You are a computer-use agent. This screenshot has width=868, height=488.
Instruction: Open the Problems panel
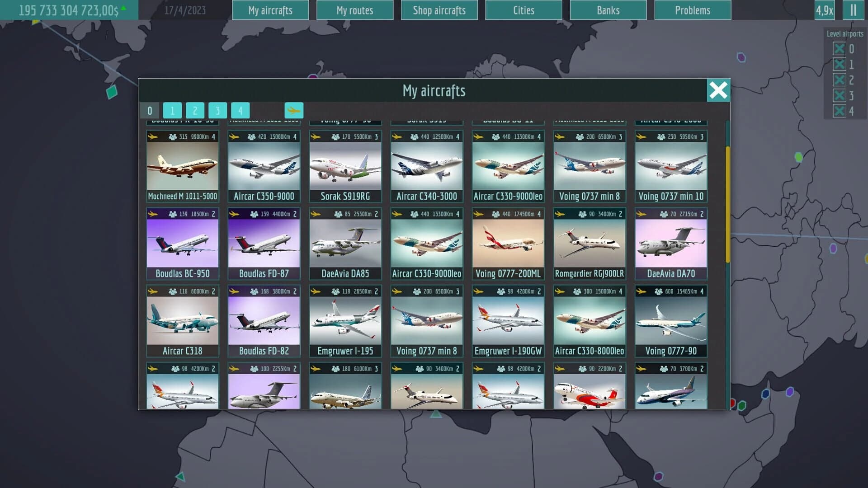pyautogui.click(x=692, y=10)
